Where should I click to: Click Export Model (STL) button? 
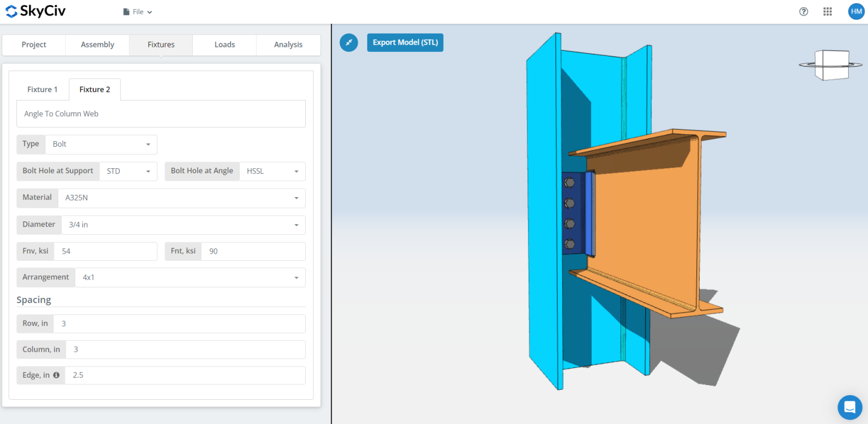tap(405, 42)
